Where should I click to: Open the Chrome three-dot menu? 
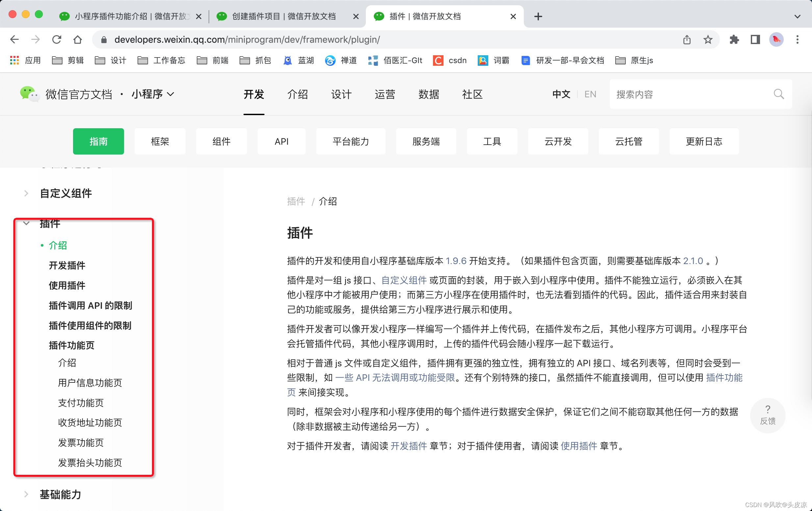(x=797, y=39)
